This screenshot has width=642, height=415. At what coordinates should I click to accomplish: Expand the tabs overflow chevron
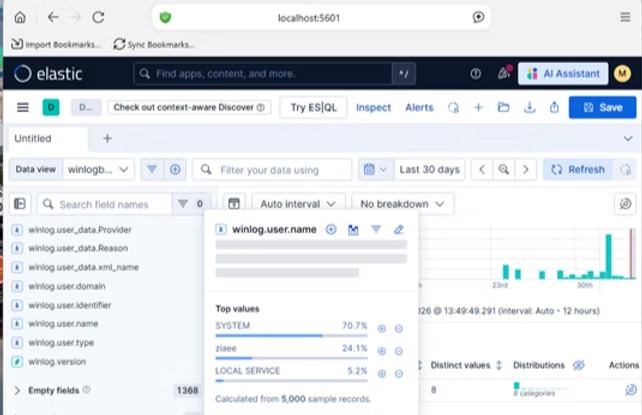pos(628,138)
